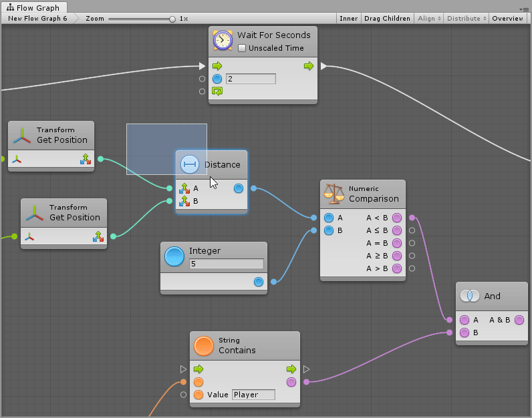532x418 pixels.
Task: Open the panel options menu at top right
Action: point(525,8)
